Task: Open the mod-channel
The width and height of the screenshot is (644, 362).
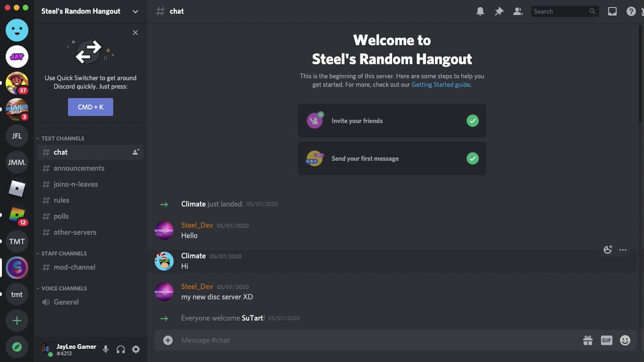Action: (x=91, y=267)
